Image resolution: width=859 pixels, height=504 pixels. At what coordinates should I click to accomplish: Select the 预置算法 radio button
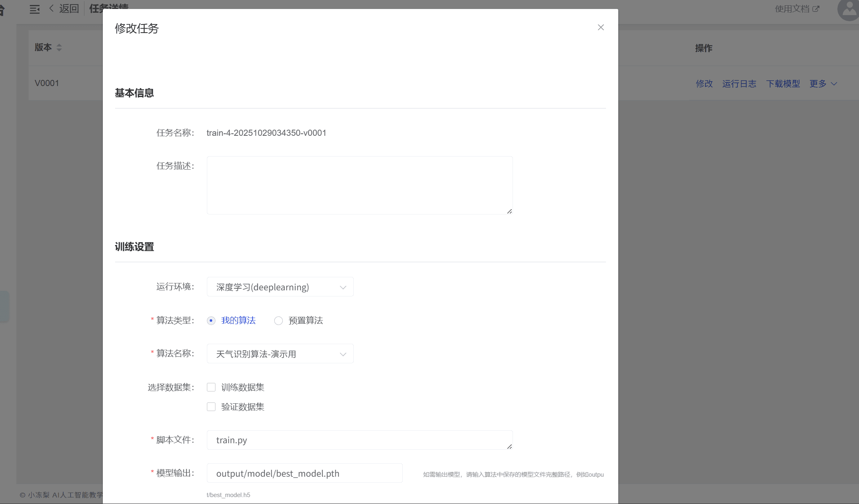tap(278, 321)
